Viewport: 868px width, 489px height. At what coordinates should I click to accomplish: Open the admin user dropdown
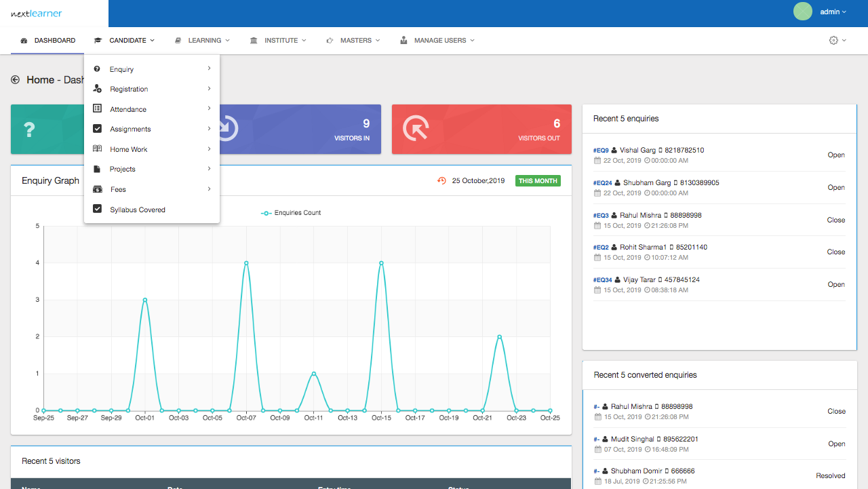(x=833, y=12)
